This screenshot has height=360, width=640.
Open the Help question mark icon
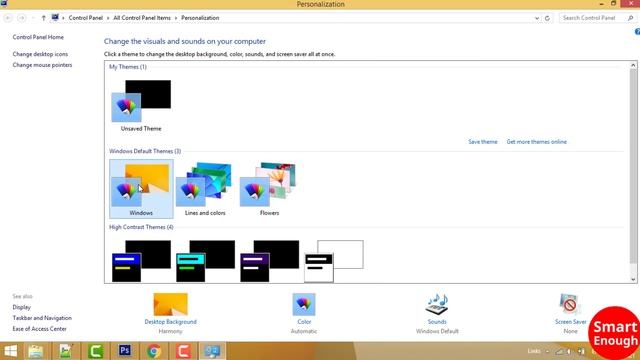(637, 31)
